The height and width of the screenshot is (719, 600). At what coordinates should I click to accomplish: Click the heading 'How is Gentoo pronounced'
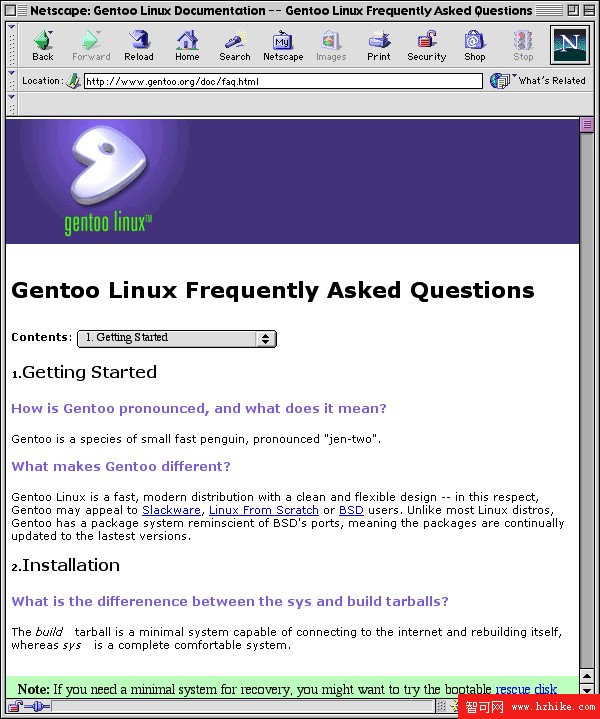click(x=199, y=408)
